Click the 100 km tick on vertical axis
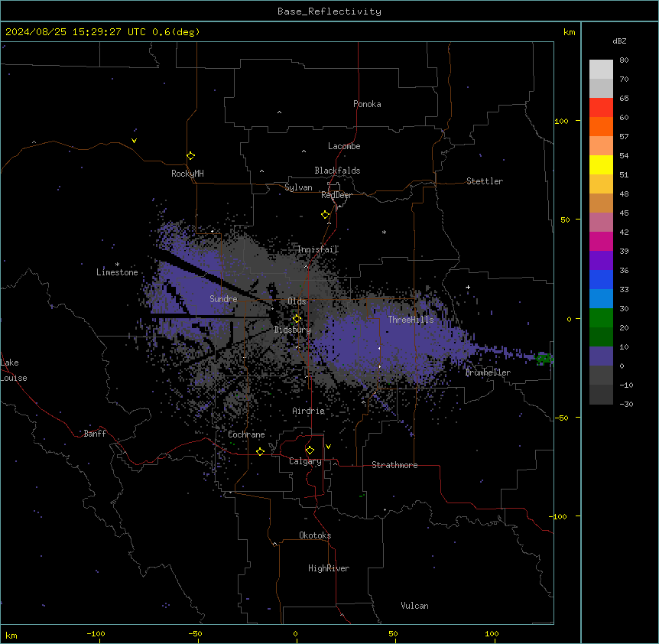Screen dimensions: 659x644 click(x=561, y=121)
